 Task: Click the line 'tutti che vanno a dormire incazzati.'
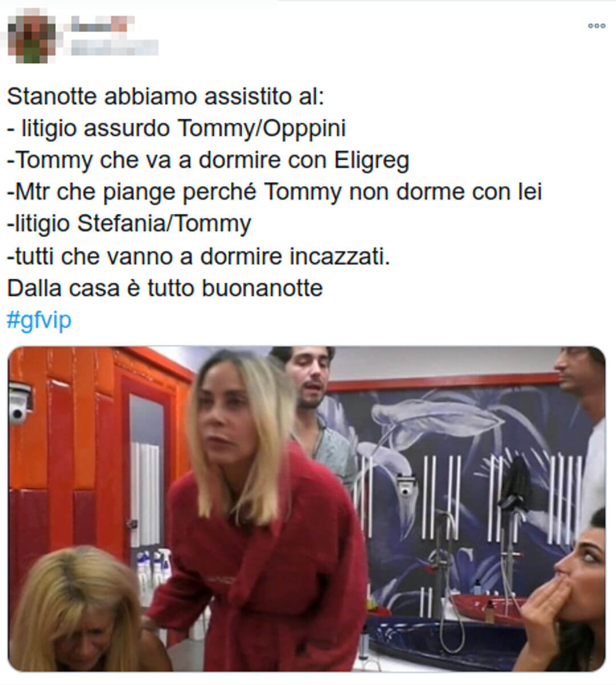tap(202, 256)
